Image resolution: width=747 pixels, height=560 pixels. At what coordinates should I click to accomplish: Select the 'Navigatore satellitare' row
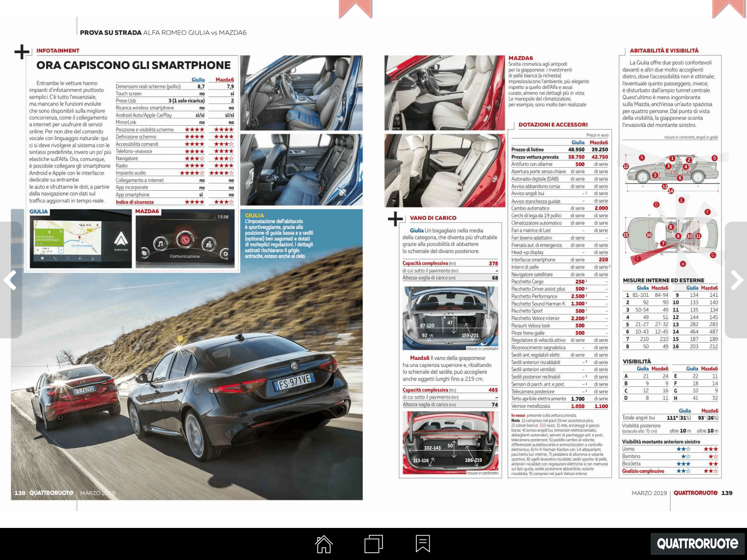point(560,275)
